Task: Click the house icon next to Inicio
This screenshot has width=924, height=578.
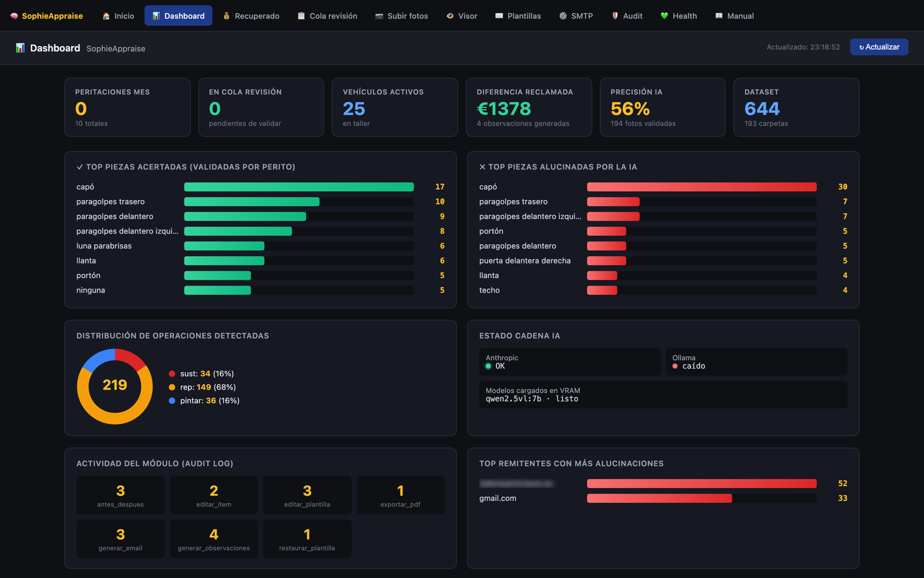Action: point(106,16)
